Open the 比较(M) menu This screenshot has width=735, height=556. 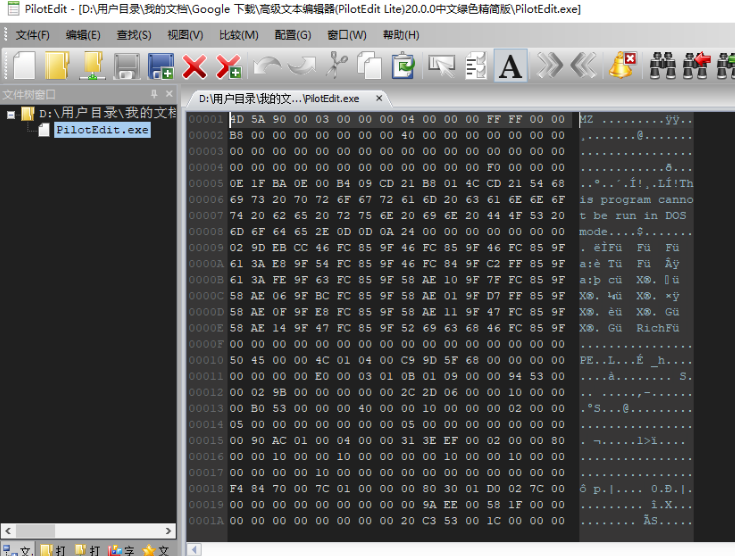tap(239, 35)
